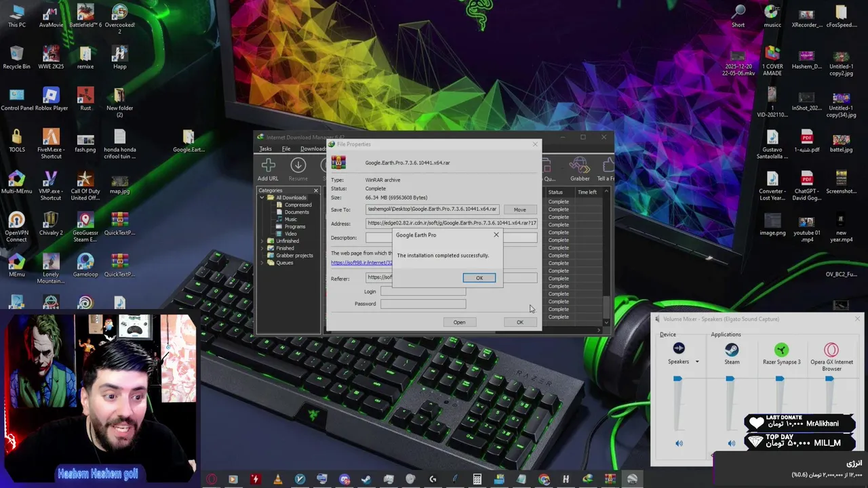Select the Battlefield 6 desktop icon
This screenshot has width=868, height=488.
pyautogui.click(x=85, y=17)
